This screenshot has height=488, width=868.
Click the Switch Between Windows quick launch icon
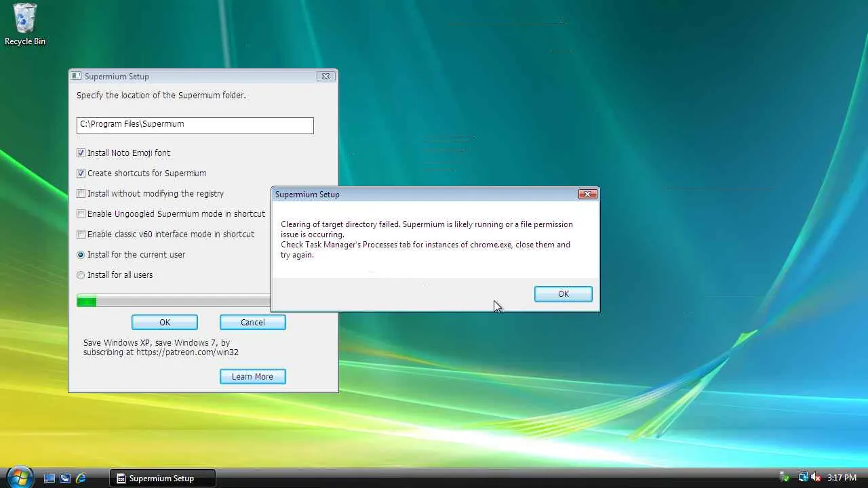pos(65,478)
